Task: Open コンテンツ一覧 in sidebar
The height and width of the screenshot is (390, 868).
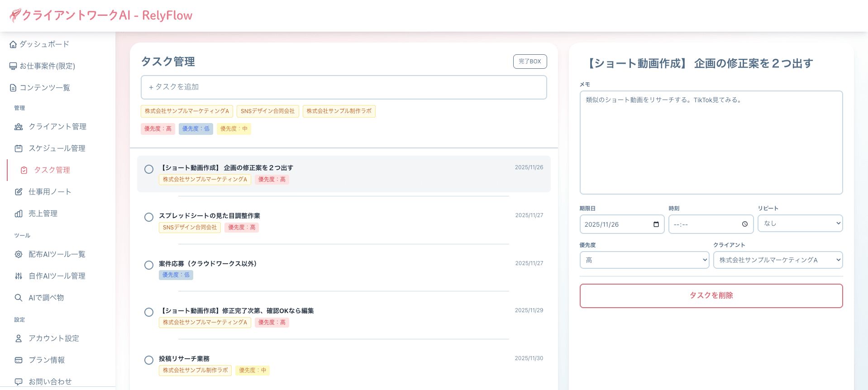Action: pos(44,88)
